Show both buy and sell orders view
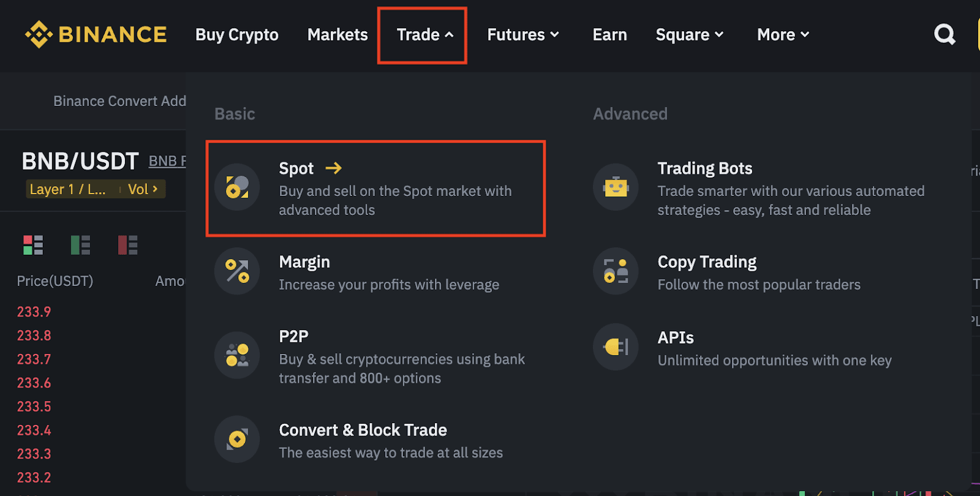 pyautogui.click(x=33, y=245)
